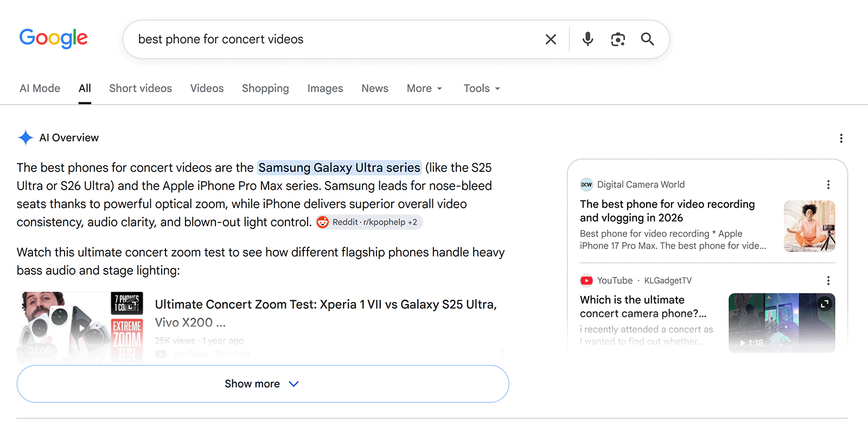Clear the search query with X
The width and height of the screenshot is (868, 437).
(x=551, y=39)
